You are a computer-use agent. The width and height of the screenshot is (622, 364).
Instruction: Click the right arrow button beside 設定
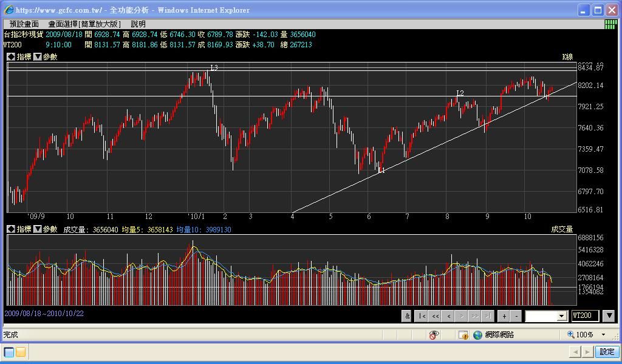(x=587, y=351)
